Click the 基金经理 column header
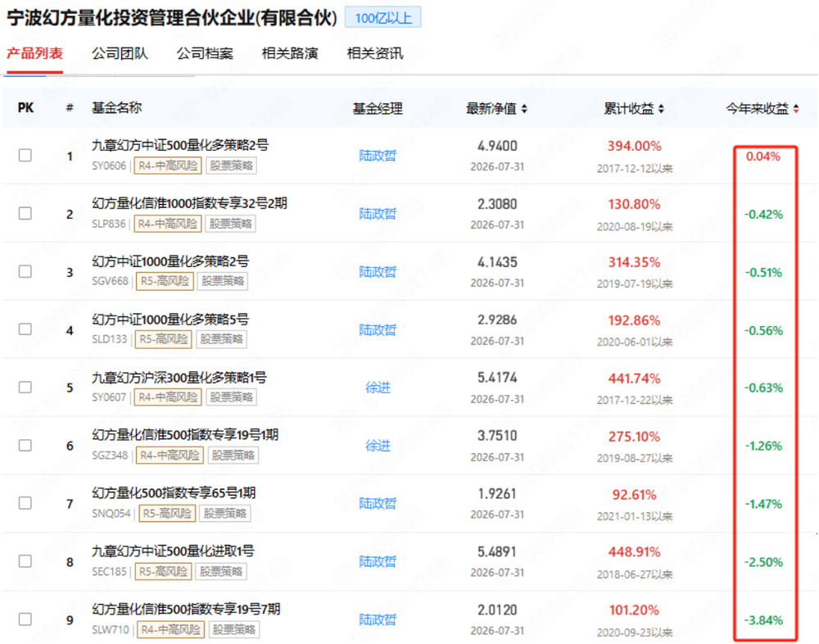The image size is (819, 644). point(378,109)
